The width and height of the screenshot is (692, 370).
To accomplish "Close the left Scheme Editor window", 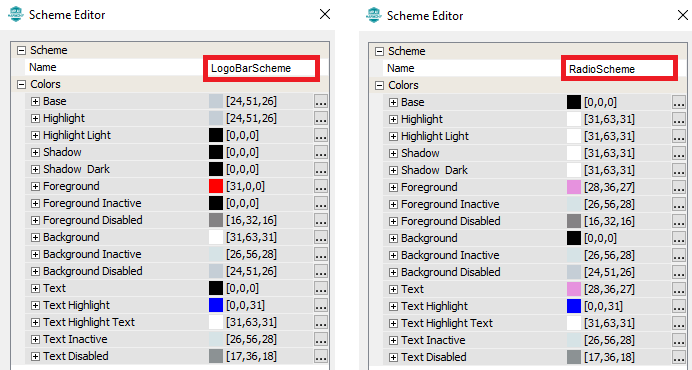I will tap(325, 14).
